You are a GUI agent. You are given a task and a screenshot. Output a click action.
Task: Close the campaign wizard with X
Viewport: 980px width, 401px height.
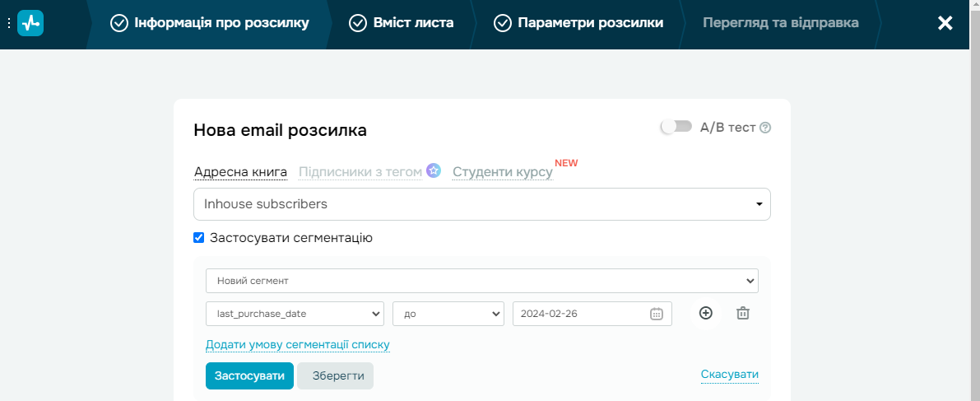click(x=945, y=23)
